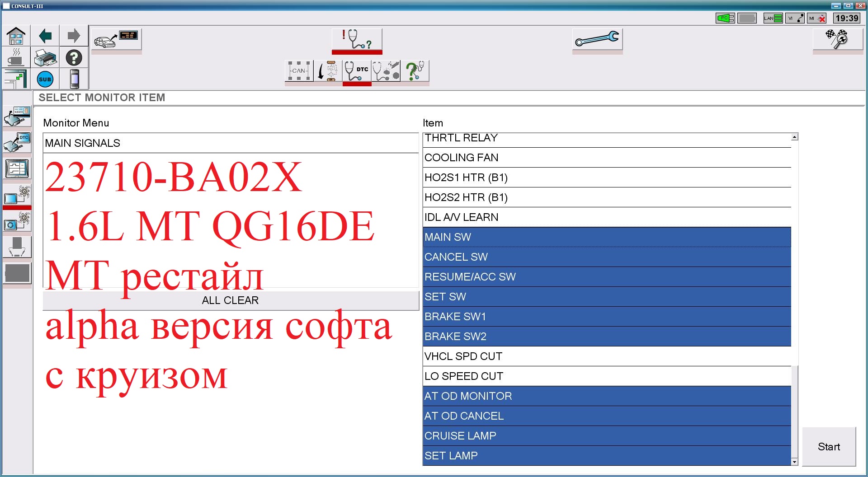
Task: Click the grey Forward arrow
Action: pyautogui.click(x=74, y=36)
